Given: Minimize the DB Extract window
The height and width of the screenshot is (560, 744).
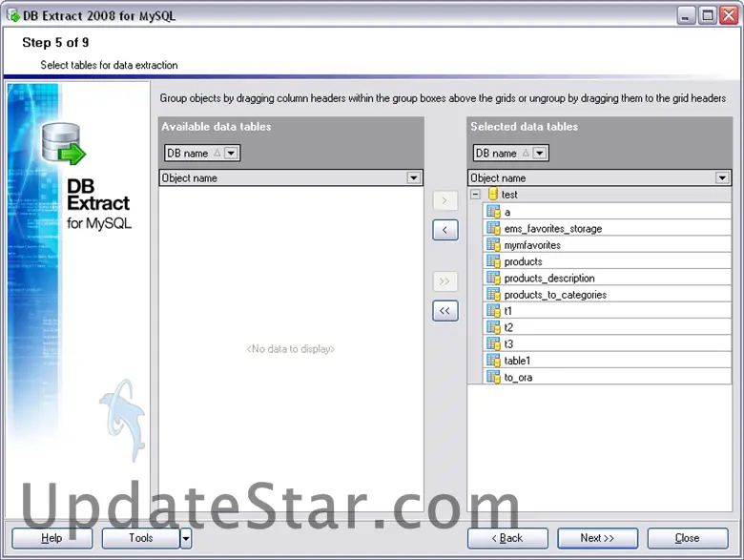Looking at the screenshot, I should click(686, 15).
